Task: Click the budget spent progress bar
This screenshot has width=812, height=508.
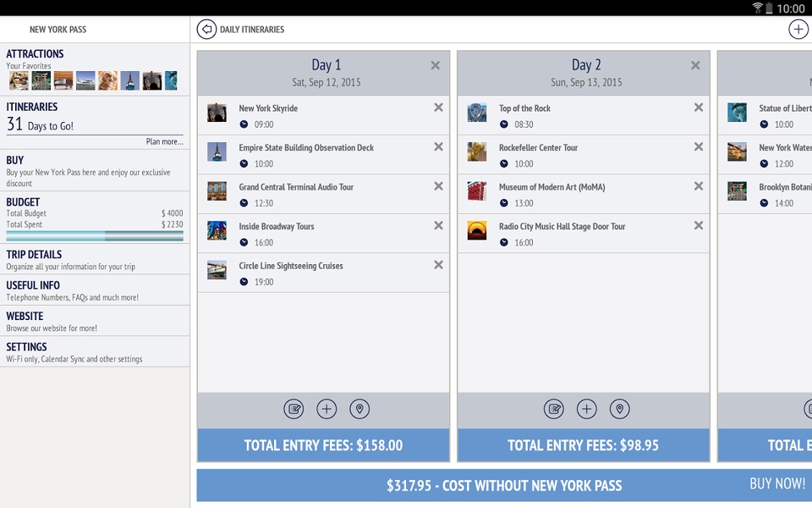Action: (x=95, y=236)
